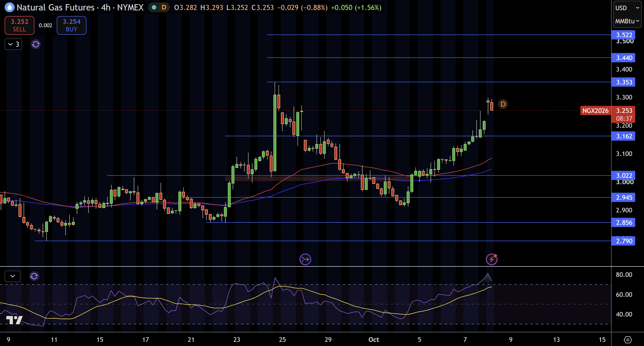Select the 3.162 price level label
The image size is (644, 346).
point(623,136)
